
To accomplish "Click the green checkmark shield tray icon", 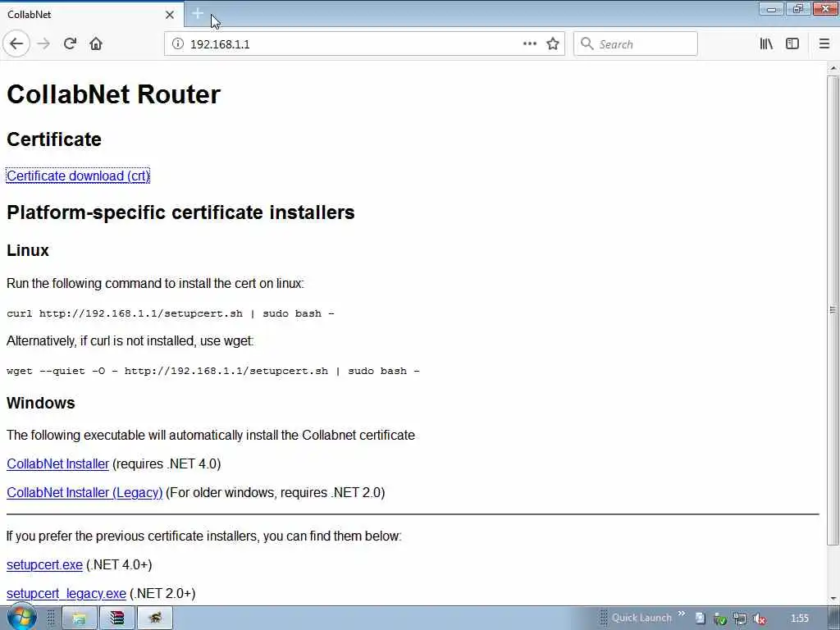I will (x=720, y=619).
